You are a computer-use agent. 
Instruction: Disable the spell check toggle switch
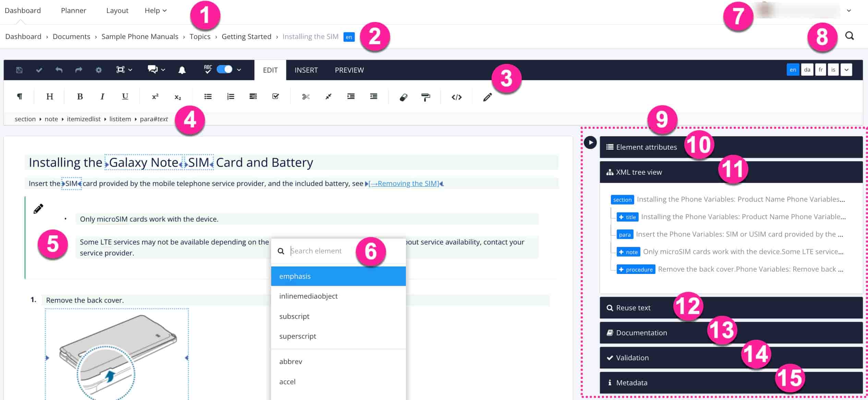[x=225, y=70]
